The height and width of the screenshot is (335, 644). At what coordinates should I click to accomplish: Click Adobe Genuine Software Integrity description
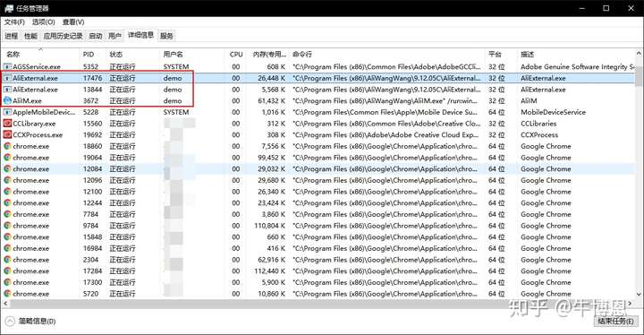click(578, 66)
